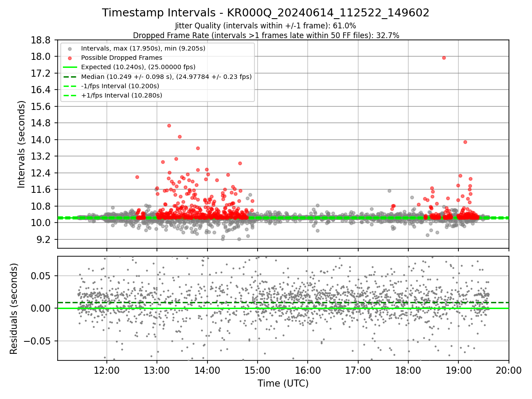This screenshot has height=399, width=532.
Task: Click the 15:00 x-axis tick label
Action: click(x=258, y=370)
